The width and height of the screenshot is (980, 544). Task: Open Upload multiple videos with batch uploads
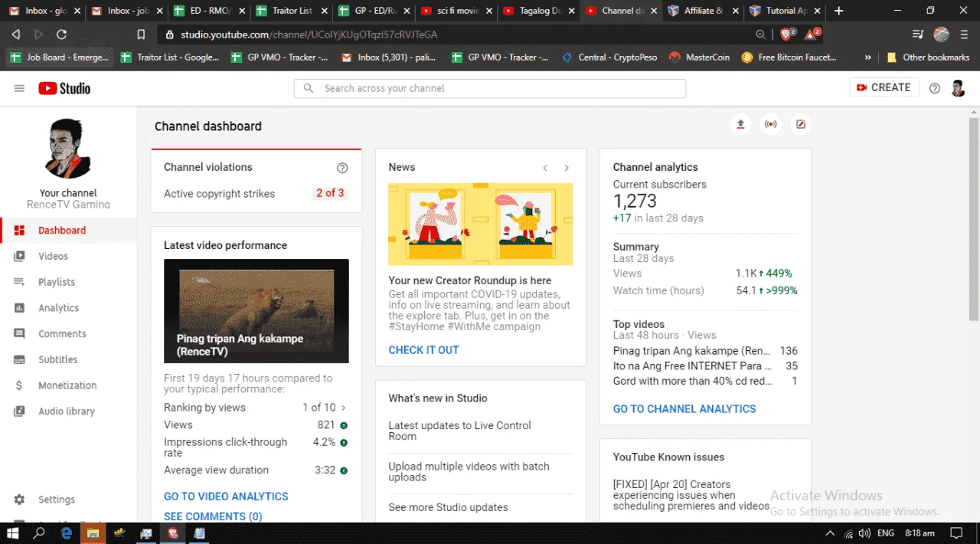pyautogui.click(x=469, y=471)
